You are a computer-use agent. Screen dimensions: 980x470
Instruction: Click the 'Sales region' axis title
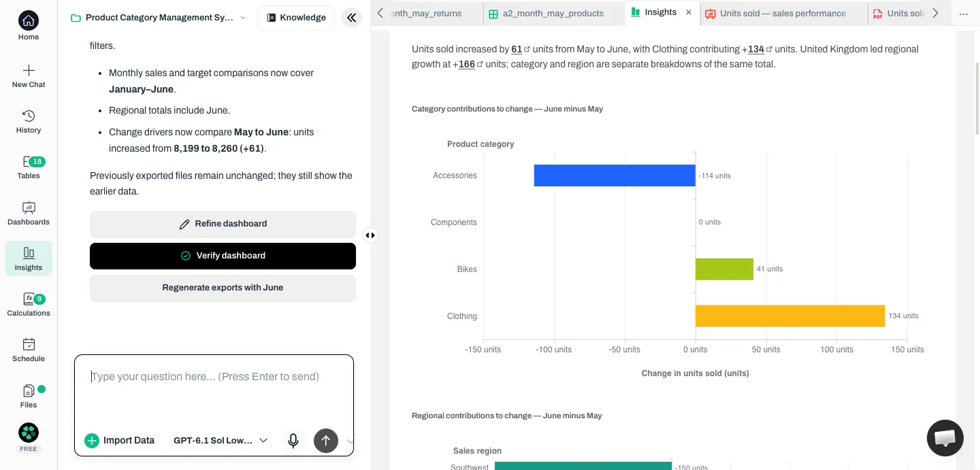477,451
